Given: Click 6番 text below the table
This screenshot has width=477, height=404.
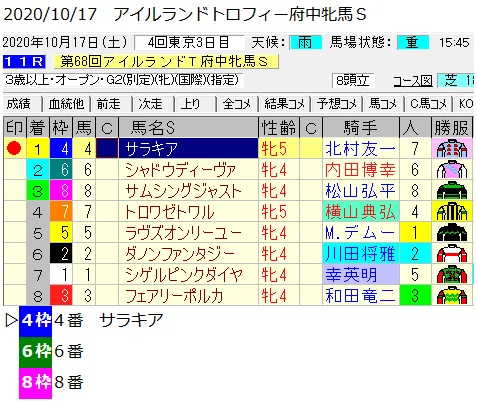Looking at the screenshot, I should pyautogui.click(x=69, y=351).
